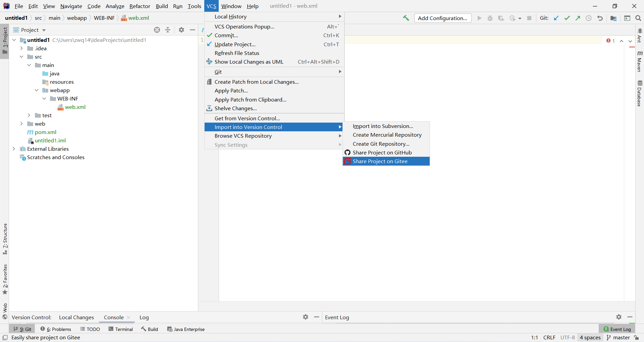The height and width of the screenshot is (342, 644).
Task: Open the Maven tool window
Action: coord(640,61)
